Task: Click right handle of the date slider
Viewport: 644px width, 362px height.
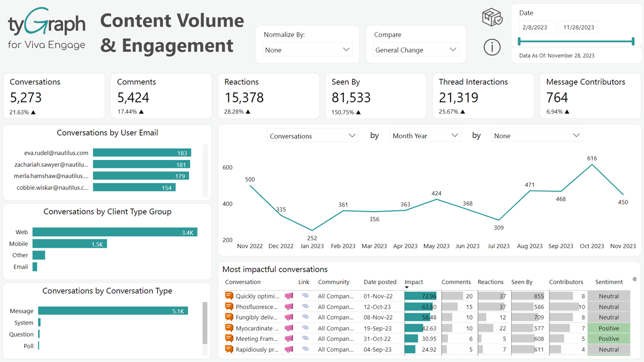Action: (633, 42)
